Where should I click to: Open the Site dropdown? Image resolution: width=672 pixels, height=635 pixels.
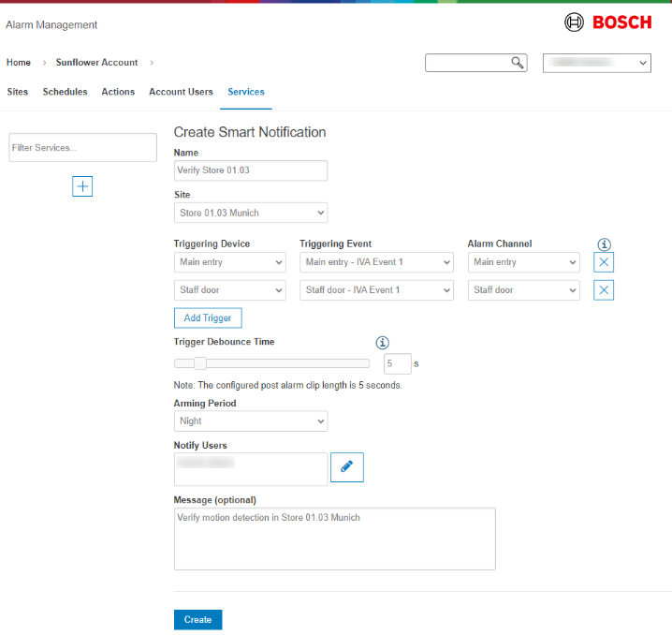[251, 213]
